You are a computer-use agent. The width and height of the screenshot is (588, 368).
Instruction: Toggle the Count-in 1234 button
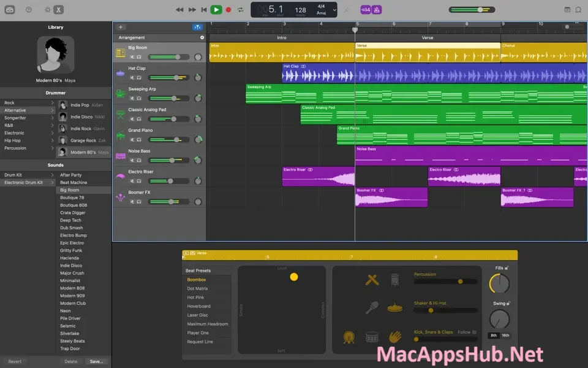366,10
